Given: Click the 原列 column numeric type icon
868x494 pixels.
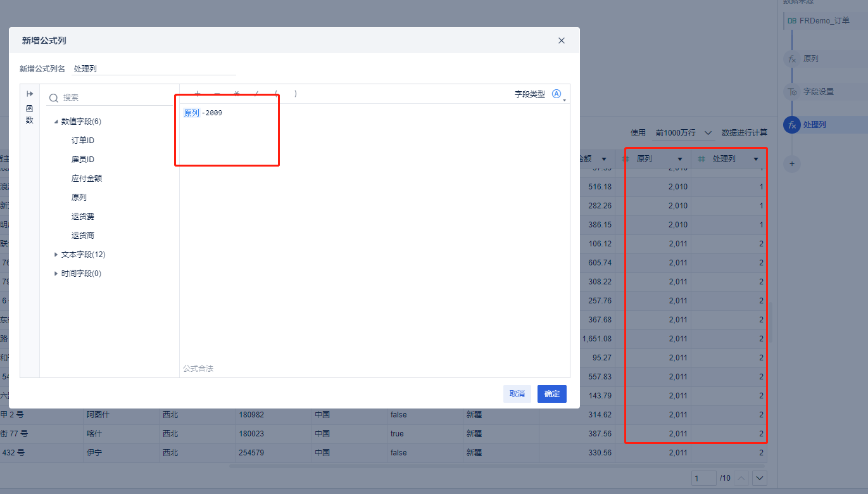Looking at the screenshot, I should 626,159.
